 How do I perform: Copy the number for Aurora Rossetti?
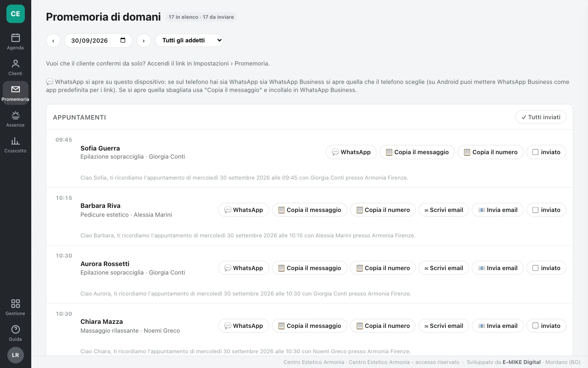tap(383, 268)
